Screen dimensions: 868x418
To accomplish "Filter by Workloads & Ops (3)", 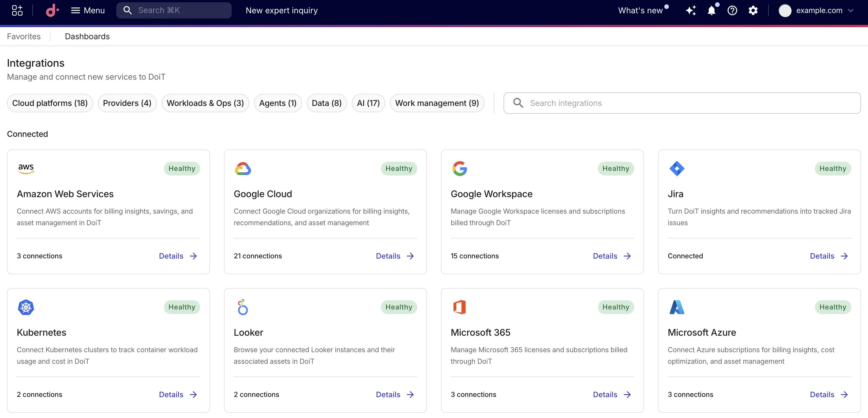I will (x=205, y=103).
